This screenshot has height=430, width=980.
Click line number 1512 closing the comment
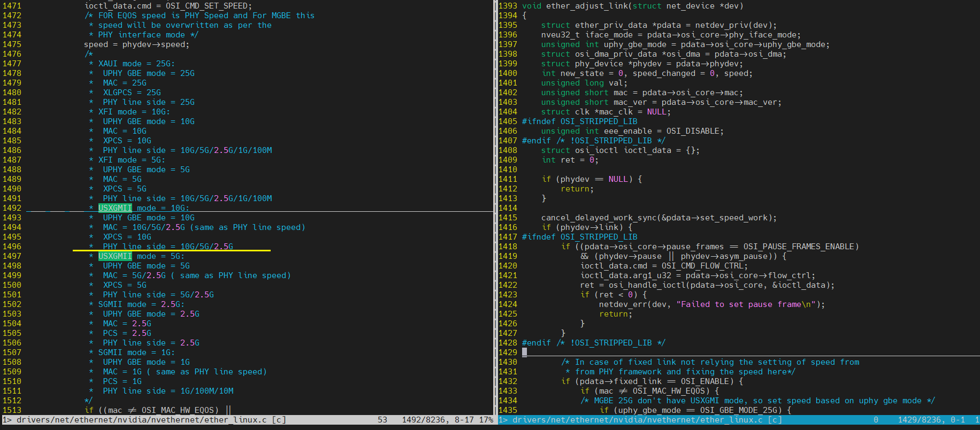tap(12, 401)
